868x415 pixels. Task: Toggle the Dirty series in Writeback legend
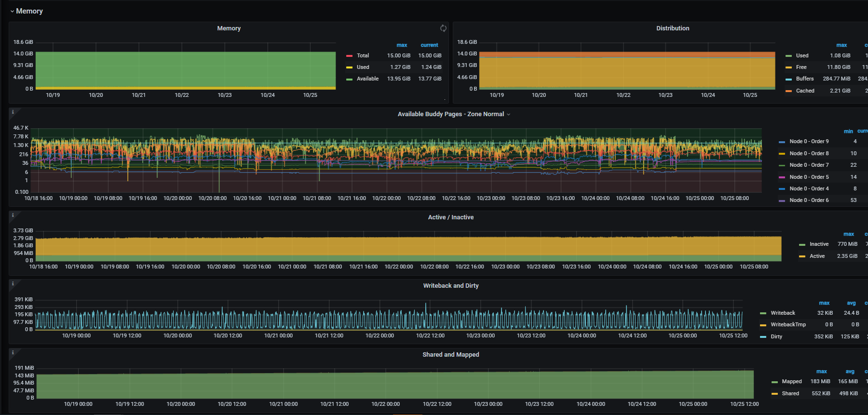click(x=776, y=336)
